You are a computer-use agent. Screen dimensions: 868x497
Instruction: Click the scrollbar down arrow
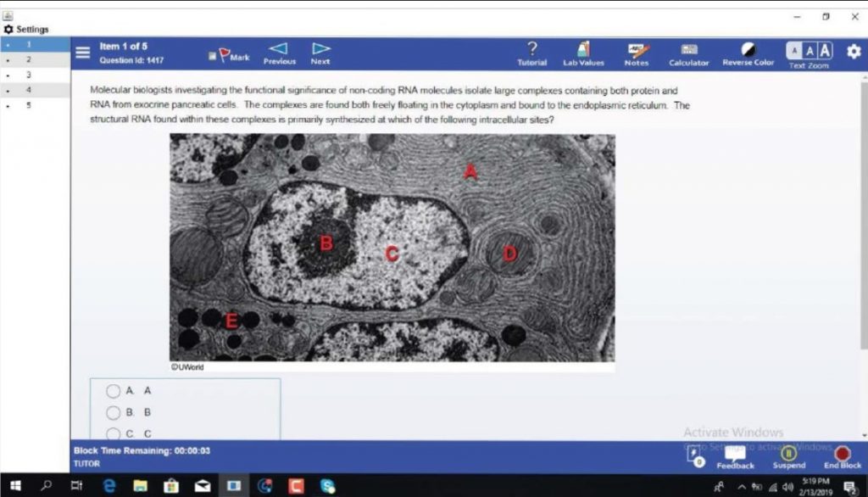click(864, 435)
